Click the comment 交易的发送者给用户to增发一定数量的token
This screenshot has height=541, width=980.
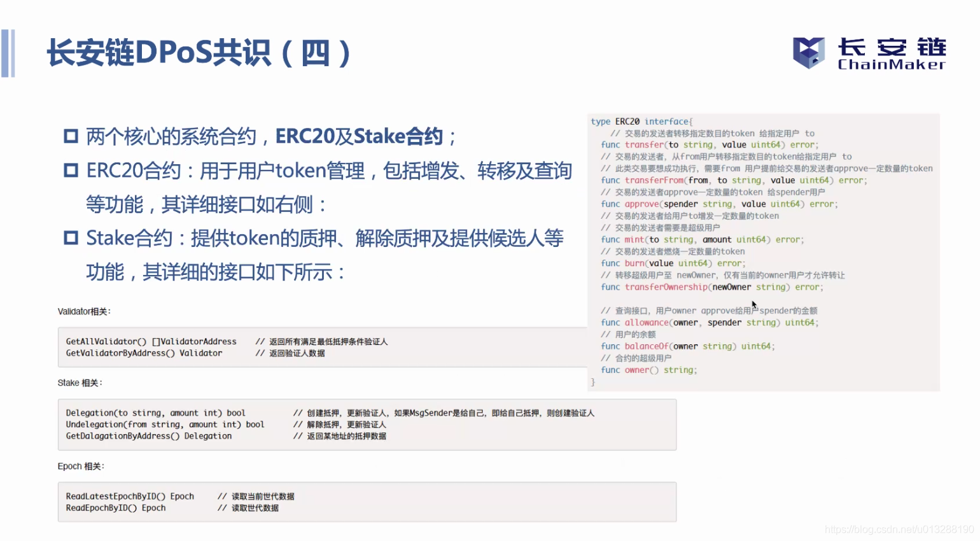tap(690, 216)
